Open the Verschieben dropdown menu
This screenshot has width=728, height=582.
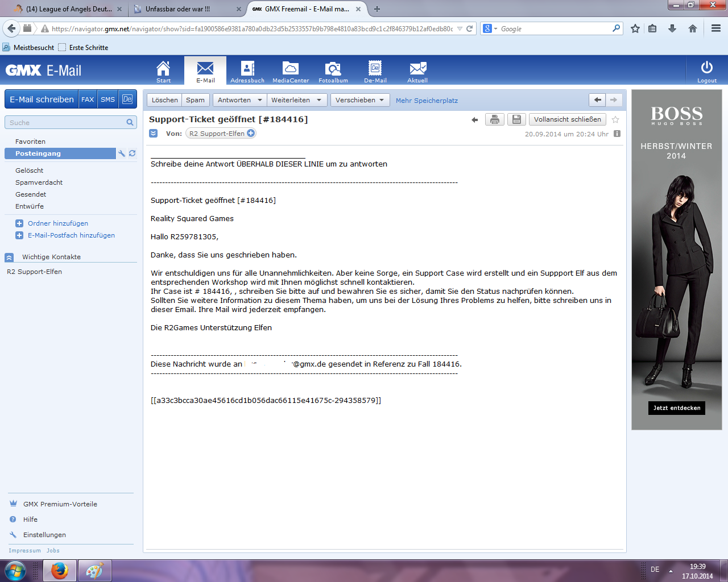pos(360,100)
